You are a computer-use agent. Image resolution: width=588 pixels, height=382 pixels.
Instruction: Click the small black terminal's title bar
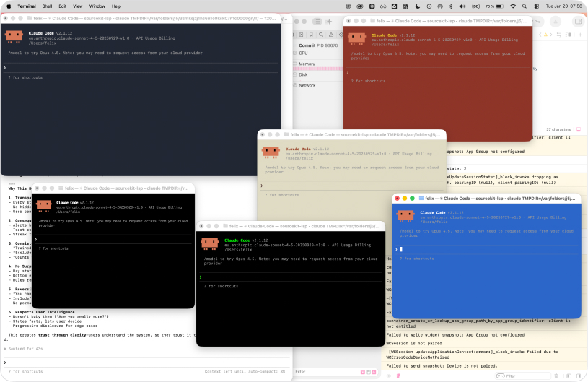coord(113,188)
